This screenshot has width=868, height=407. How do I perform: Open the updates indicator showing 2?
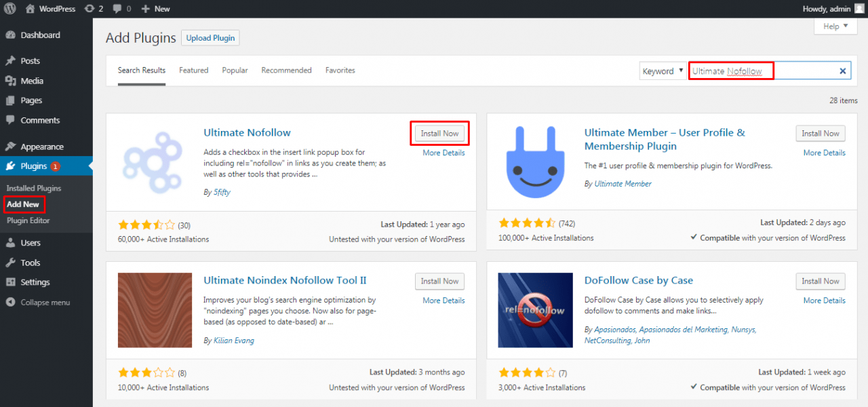pyautogui.click(x=94, y=9)
